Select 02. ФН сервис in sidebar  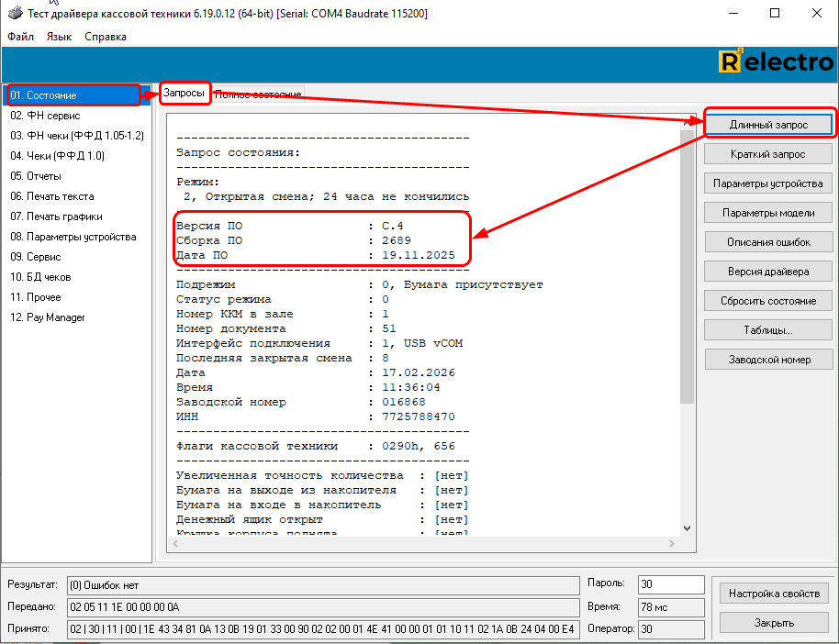pos(45,116)
